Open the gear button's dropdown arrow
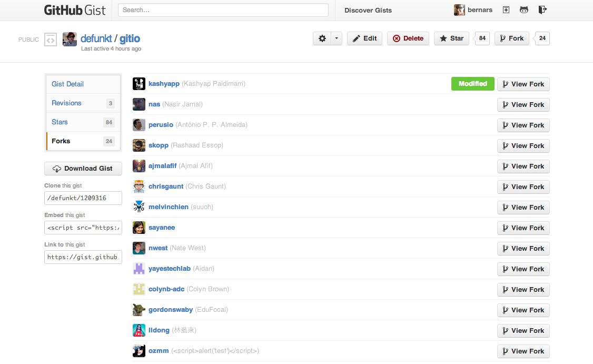Viewport: 593px width, 364px height. [337, 38]
